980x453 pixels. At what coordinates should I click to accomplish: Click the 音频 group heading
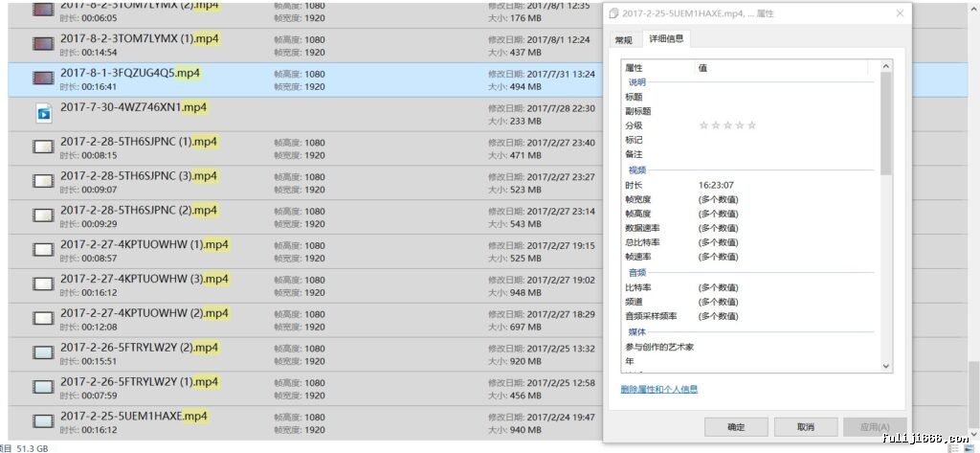(636, 273)
